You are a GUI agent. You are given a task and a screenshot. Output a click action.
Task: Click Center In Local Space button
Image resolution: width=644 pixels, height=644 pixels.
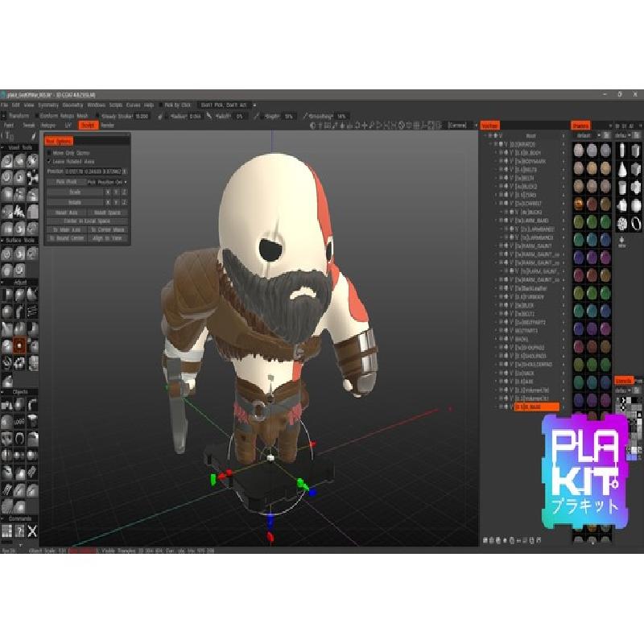pyautogui.click(x=87, y=221)
